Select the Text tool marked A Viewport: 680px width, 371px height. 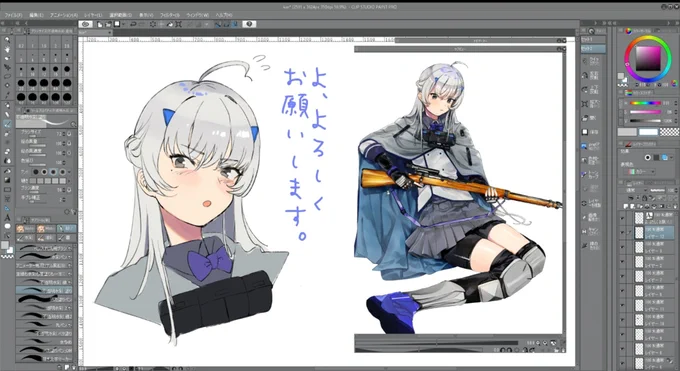click(x=7, y=217)
